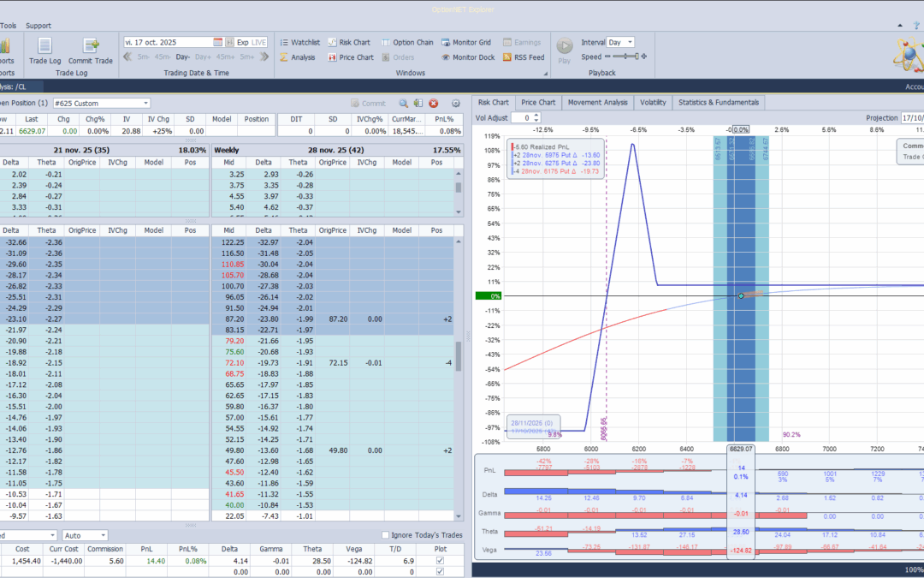Open the Statistics & Fundamentals tab
This screenshot has width=924, height=578.
click(718, 102)
